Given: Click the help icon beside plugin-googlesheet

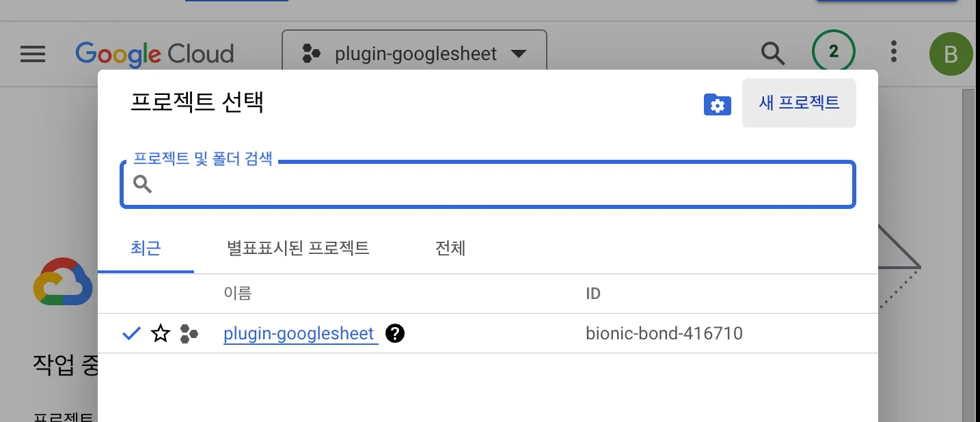Looking at the screenshot, I should tap(395, 334).
